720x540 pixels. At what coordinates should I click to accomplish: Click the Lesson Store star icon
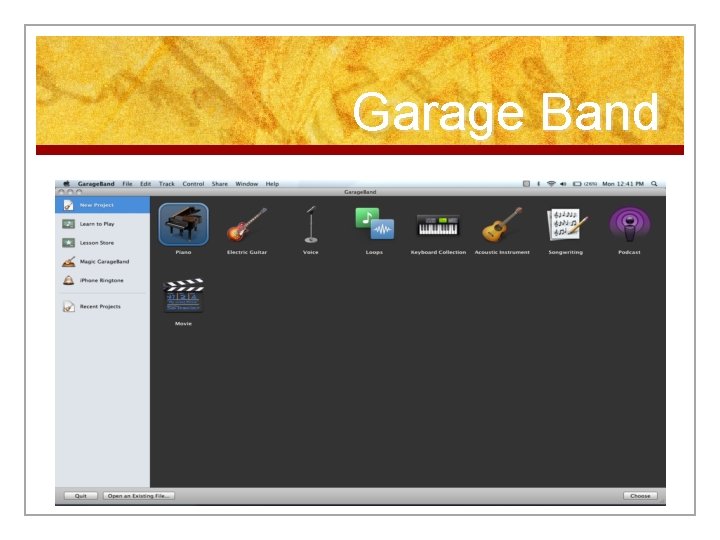click(x=68, y=242)
